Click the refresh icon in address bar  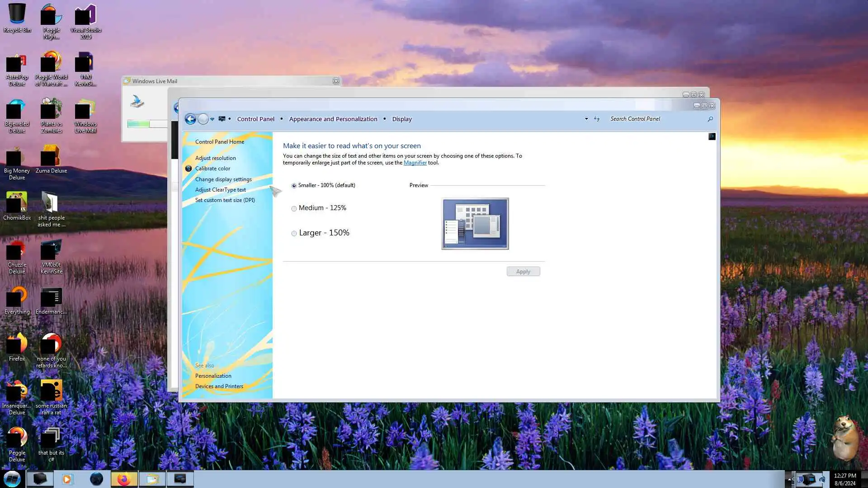point(597,119)
